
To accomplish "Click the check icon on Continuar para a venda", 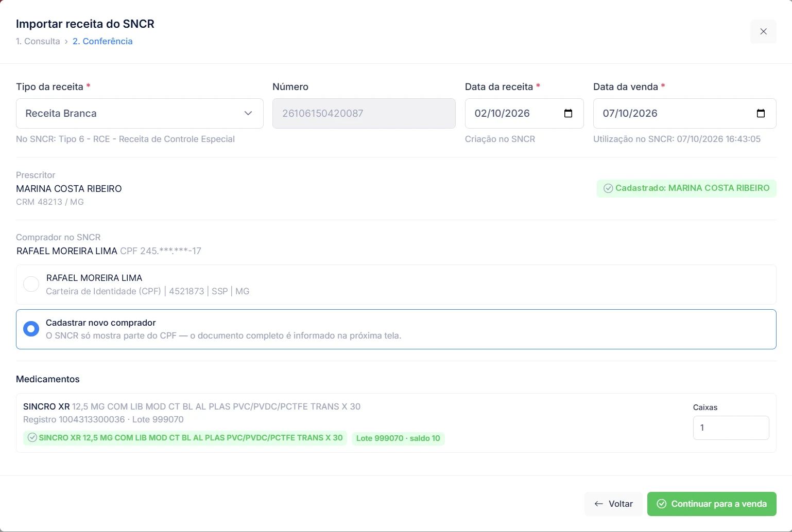I will tap(662, 504).
